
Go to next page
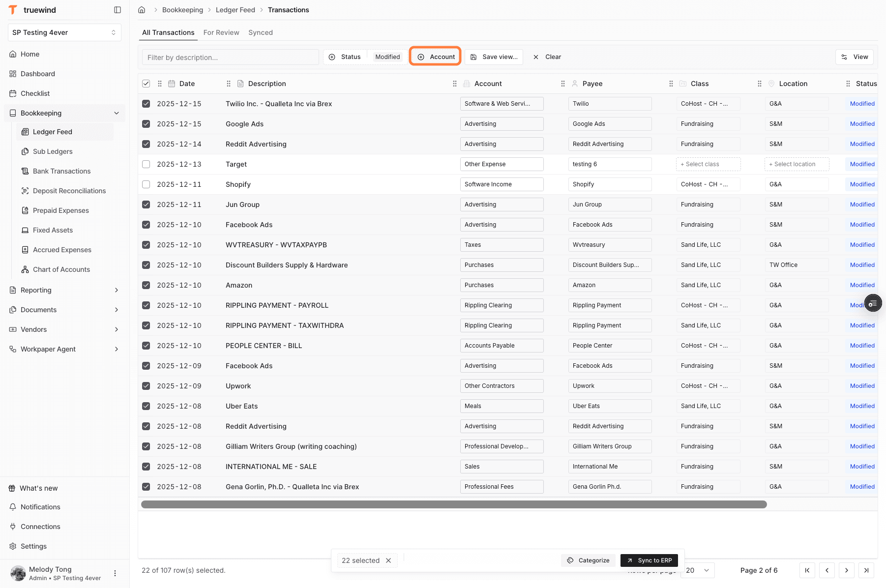[847, 570]
